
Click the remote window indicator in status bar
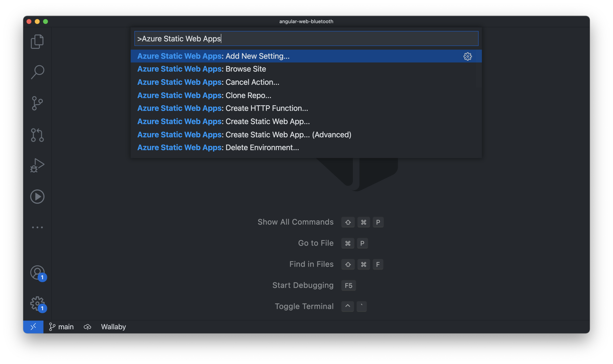pos(33,327)
